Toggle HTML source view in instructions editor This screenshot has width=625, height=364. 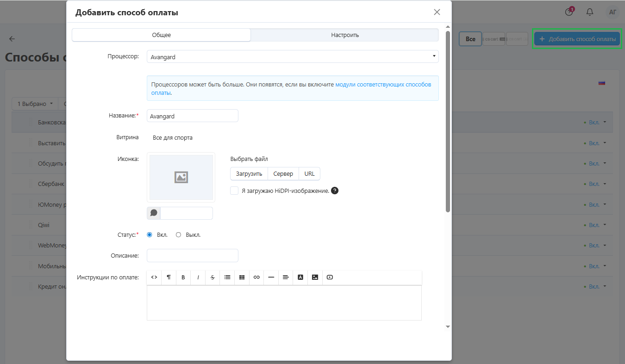(154, 278)
